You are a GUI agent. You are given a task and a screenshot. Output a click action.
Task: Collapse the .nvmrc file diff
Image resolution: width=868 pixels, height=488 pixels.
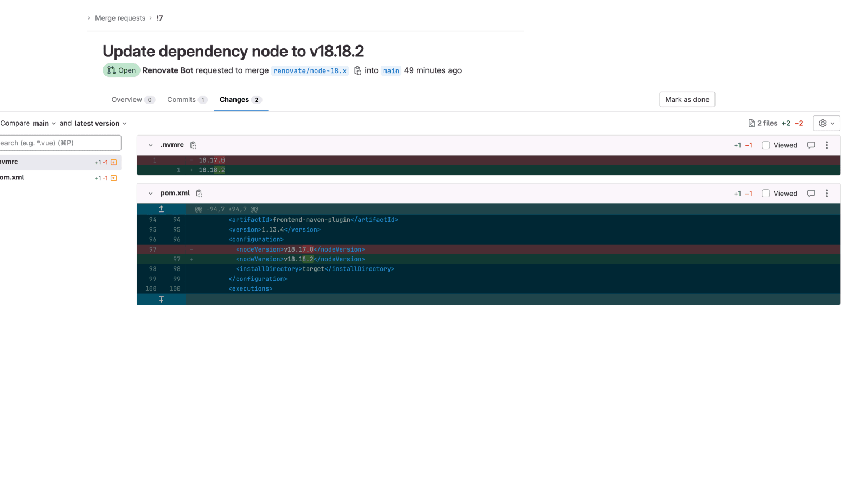pyautogui.click(x=150, y=145)
